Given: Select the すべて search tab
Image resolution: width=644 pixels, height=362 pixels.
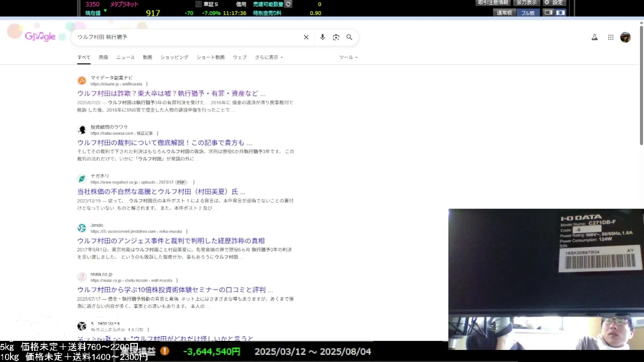Looking at the screenshot, I should coord(84,57).
